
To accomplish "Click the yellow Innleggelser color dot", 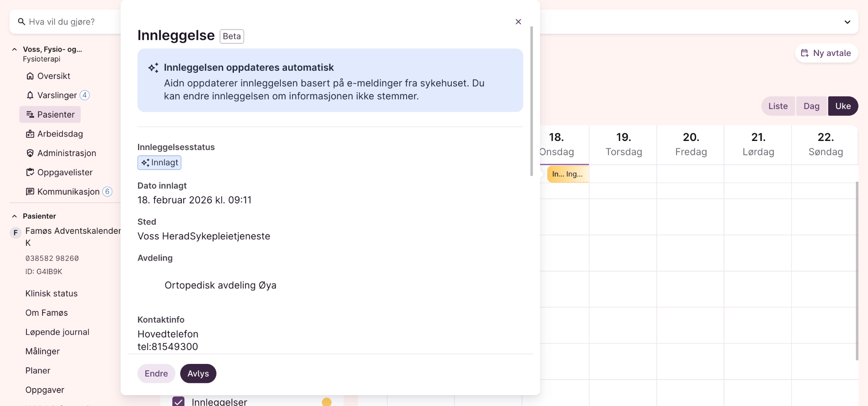I will pyautogui.click(x=327, y=402).
